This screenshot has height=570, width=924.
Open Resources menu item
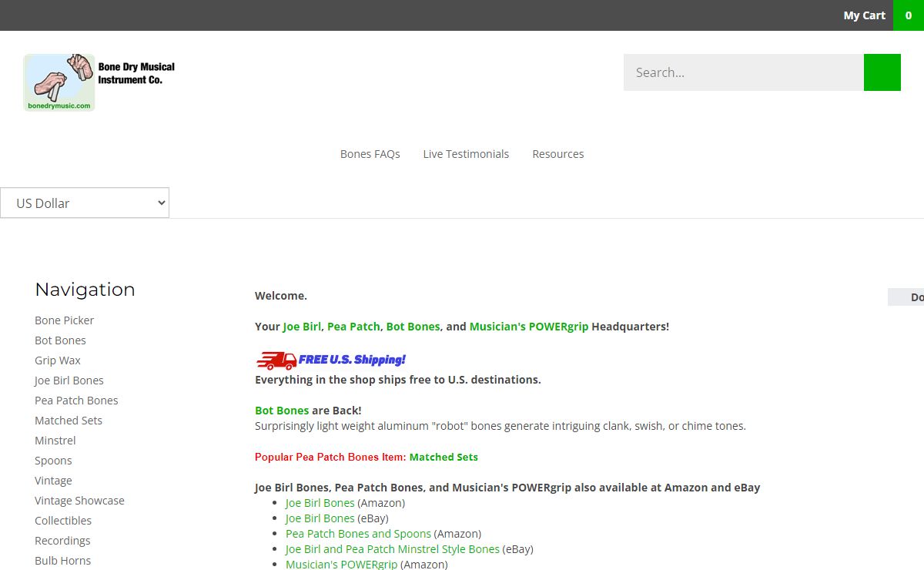[x=558, y=154]
